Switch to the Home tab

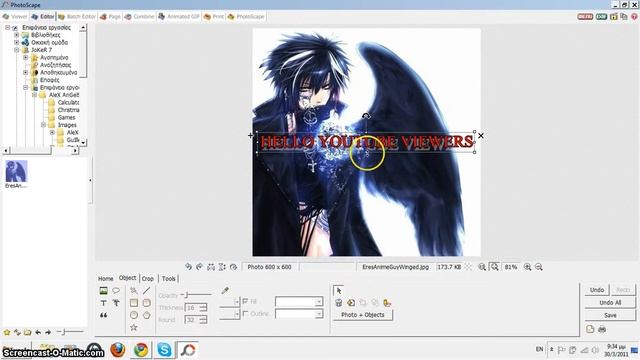tap(106, 279)
